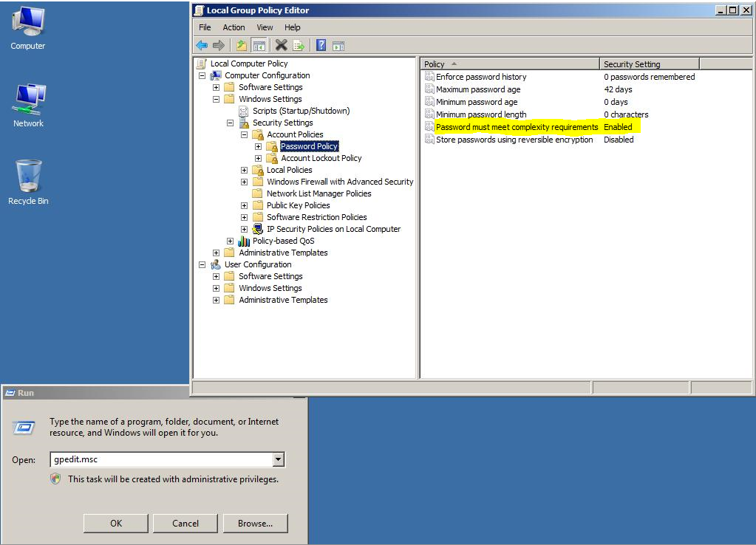The width and height of the screenshot is (756, 545).
Task: Sort by the Policy column header
Action: pyautogui.click(x=510, y=64)
